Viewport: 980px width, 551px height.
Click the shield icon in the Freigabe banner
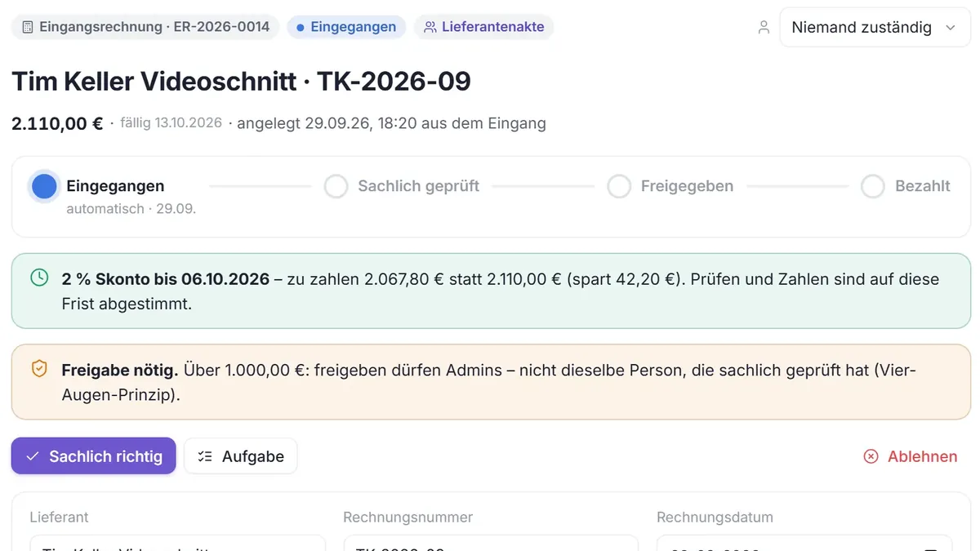[39, 369]
